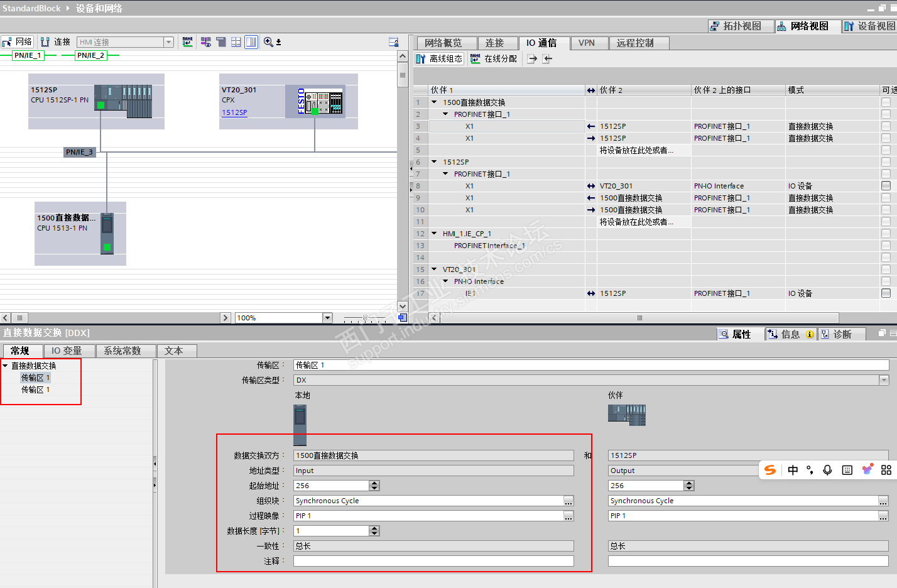
Task: Collapse the 直接数据交换 tree node
Action: click(x=6, y=366)
